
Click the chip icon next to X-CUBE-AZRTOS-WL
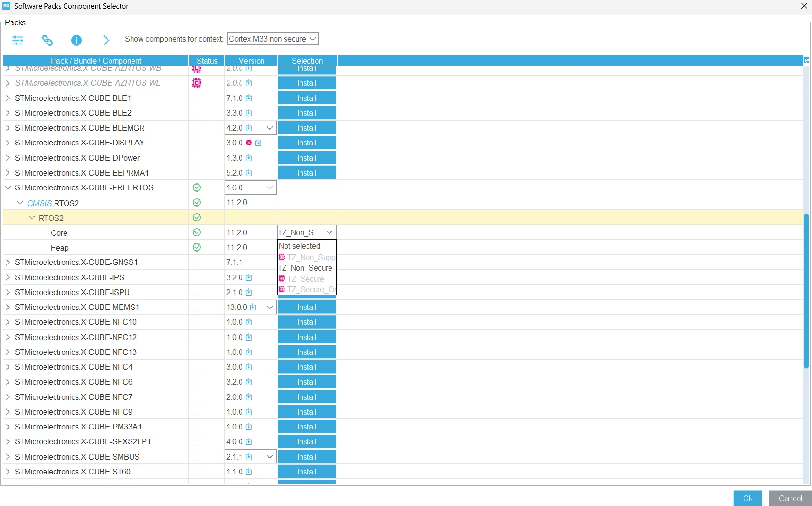[197, 83]
